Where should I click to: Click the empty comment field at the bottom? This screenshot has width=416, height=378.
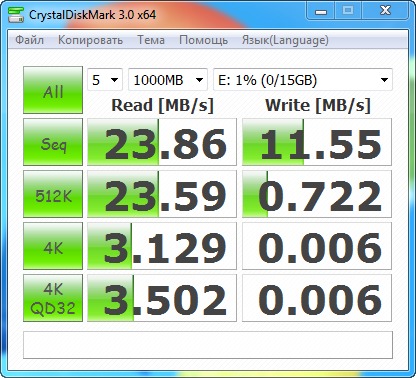208,345
